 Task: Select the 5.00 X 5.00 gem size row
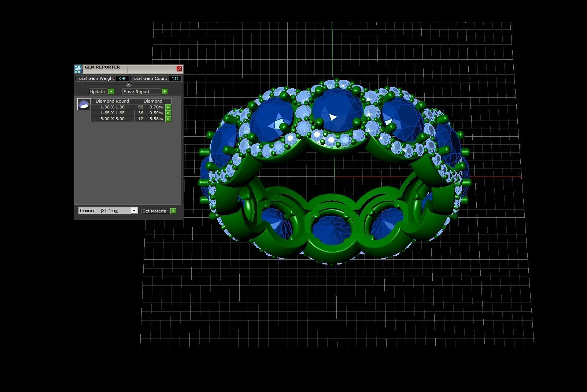(131, 119)
